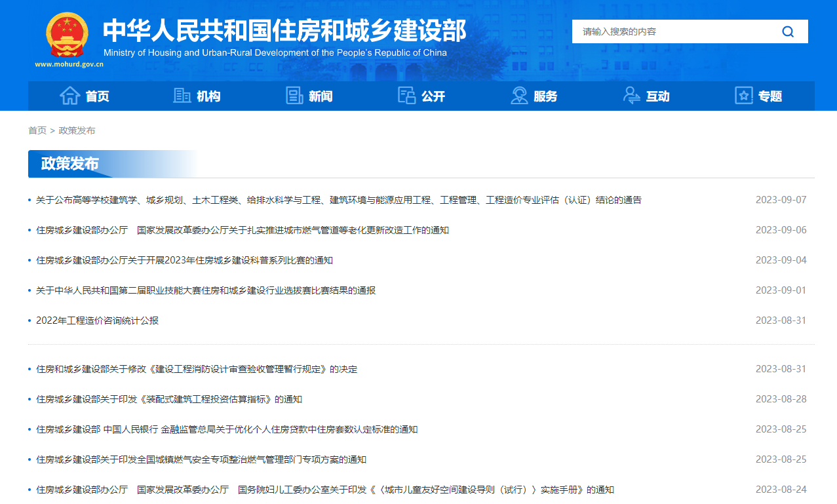Viewport: 837px width, 504px height.
Task: Click the date 2023-08-24
Action: tap(781, 490)
